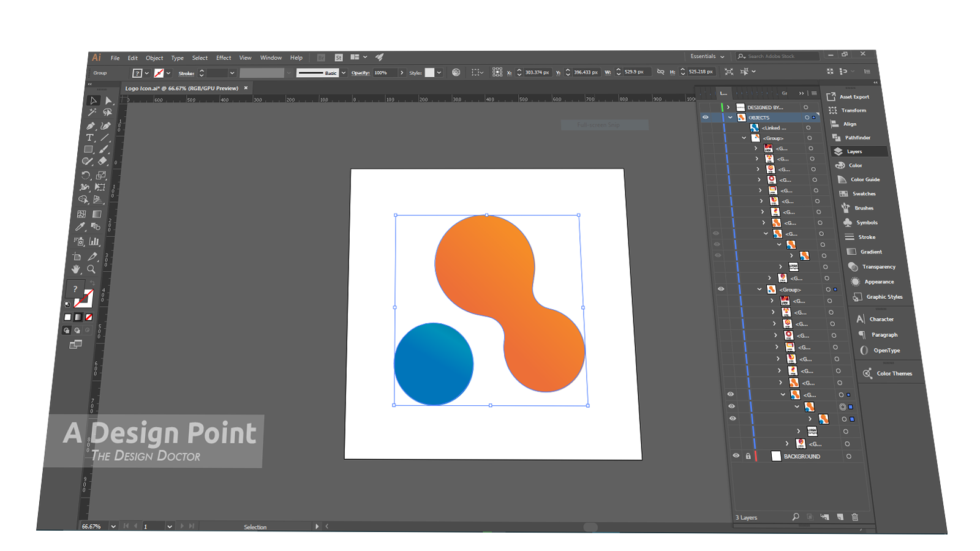This screenshot has width=980, height=551.
Task: Expand the DESIGNED BY layer
Action: [728, 107]
